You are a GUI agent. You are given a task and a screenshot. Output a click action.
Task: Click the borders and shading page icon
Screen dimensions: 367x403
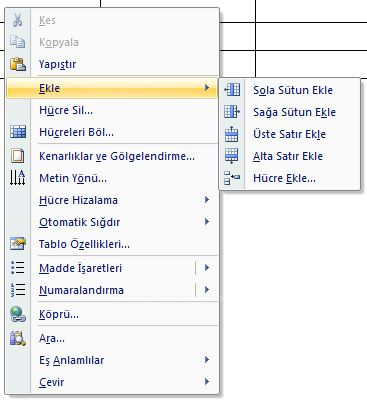pyautogui.click(x=18, y=156)
